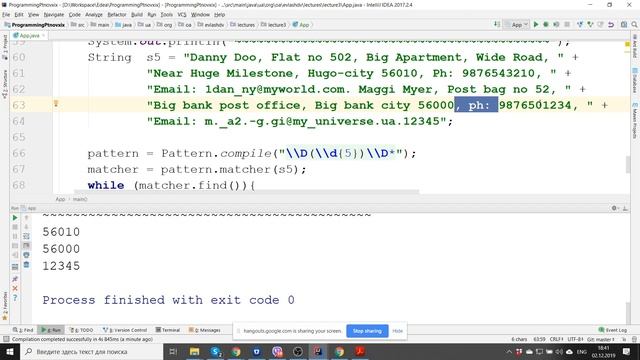Stop process square in Run panel

click(15, 227)
